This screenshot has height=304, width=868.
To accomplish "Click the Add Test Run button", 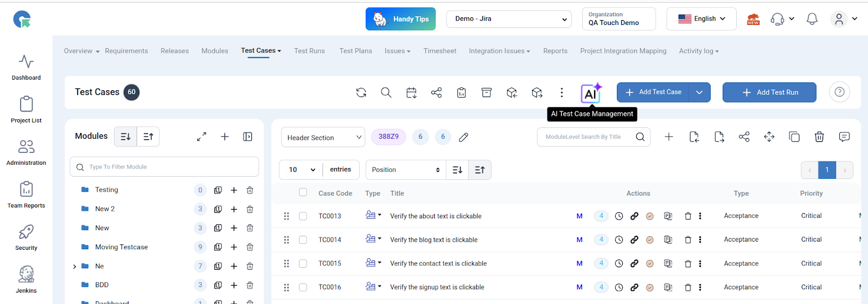I will click(769, 93).
